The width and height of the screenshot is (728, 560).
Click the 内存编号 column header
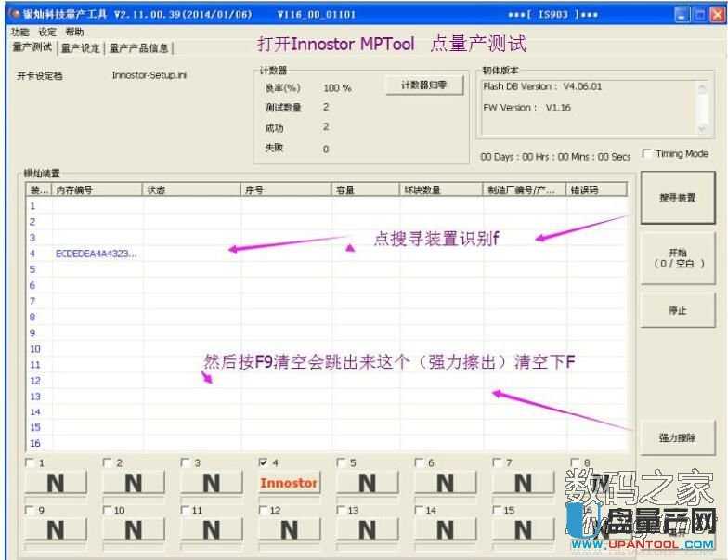[x=97, y=189]
